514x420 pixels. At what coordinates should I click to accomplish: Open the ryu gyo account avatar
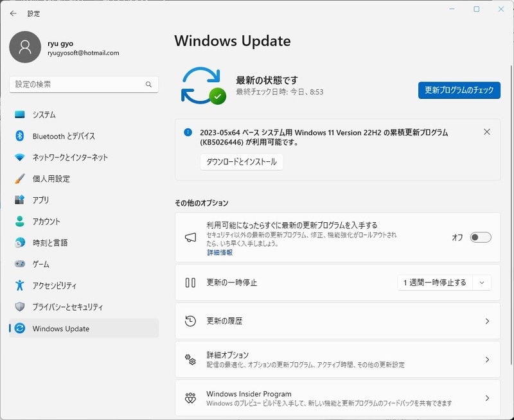(x=25, y=47)
